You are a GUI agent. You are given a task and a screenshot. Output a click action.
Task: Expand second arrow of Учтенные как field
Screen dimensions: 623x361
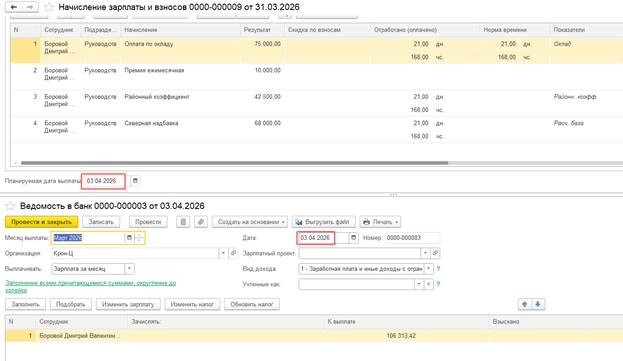coord(428,284)
